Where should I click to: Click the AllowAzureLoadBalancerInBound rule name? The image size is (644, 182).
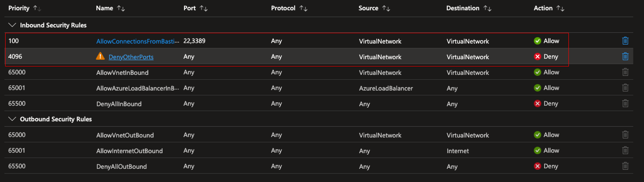(x=138, y=88)
